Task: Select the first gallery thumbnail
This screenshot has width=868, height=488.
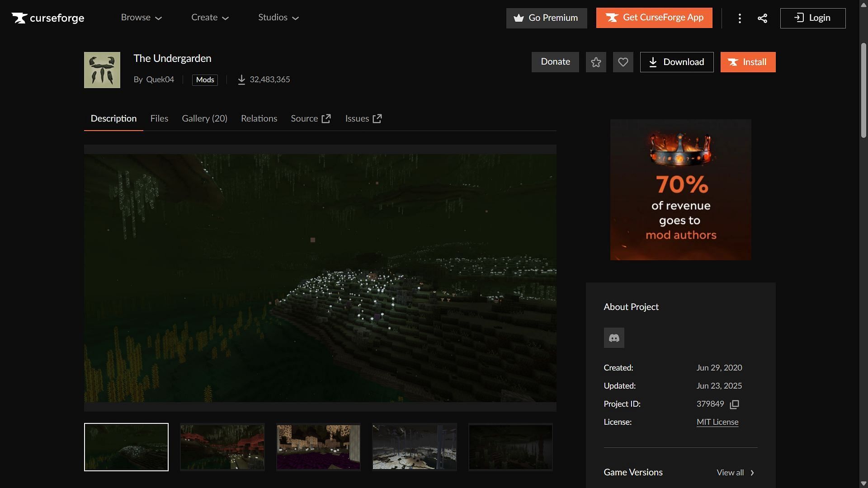Action: (126, 447)
